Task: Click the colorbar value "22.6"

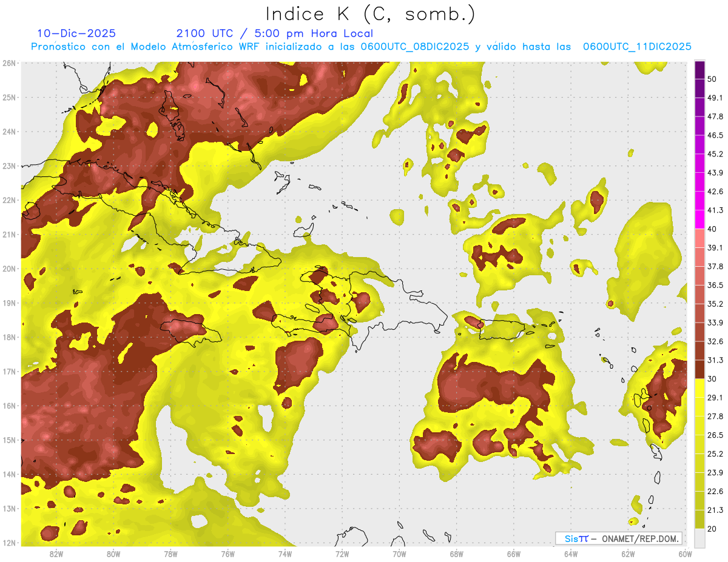Action: (715, 491)
